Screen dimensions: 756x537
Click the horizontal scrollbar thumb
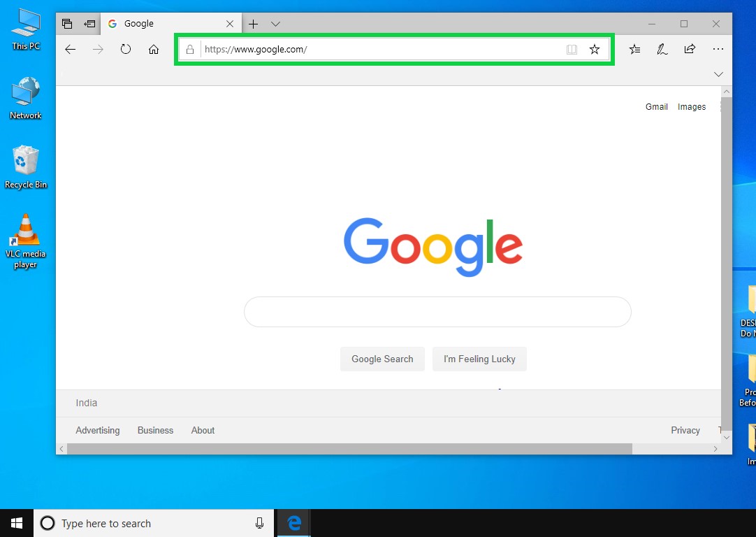click(349, 449)
